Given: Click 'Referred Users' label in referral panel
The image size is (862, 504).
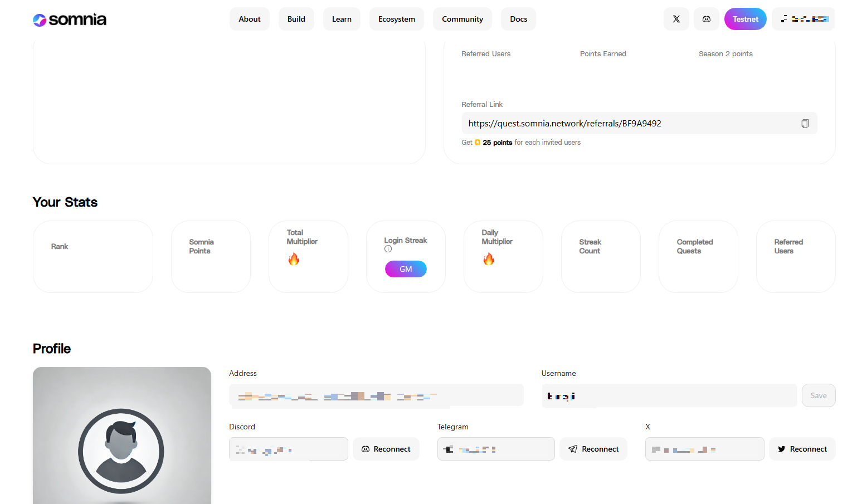Looking at the screenshot, I should [x=486, y=54].
